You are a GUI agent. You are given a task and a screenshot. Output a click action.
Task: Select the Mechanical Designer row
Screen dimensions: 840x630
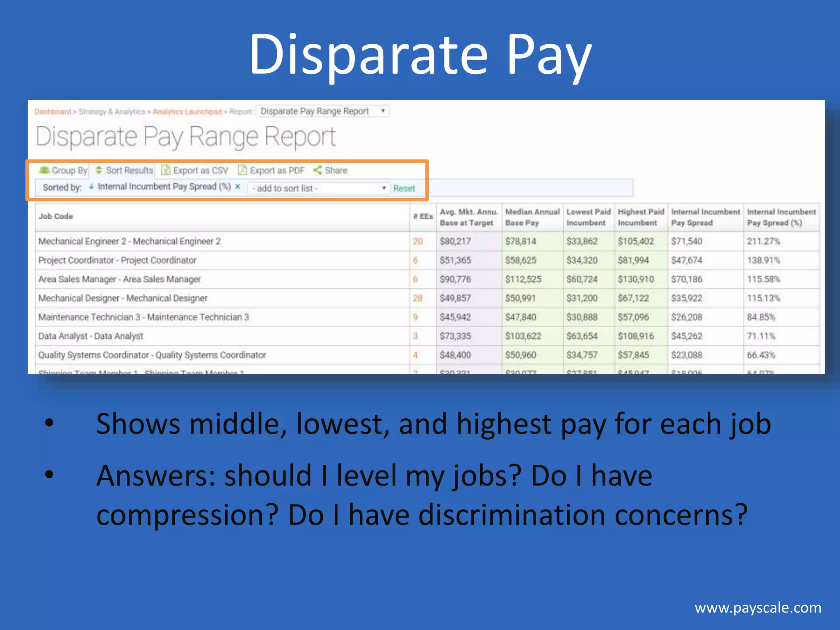(x=427, y=298)
